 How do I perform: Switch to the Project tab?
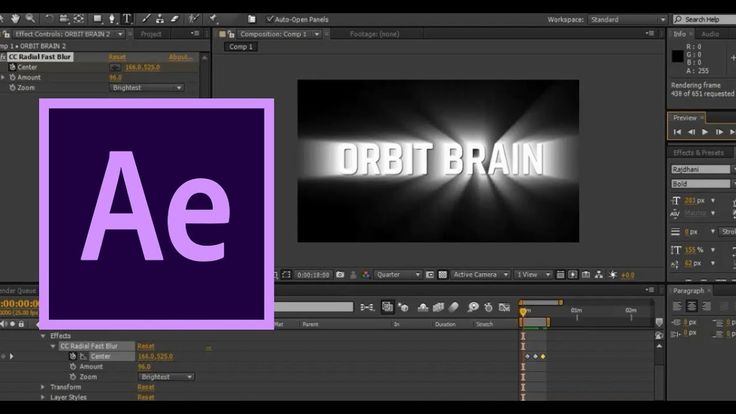tap(151, 34)
